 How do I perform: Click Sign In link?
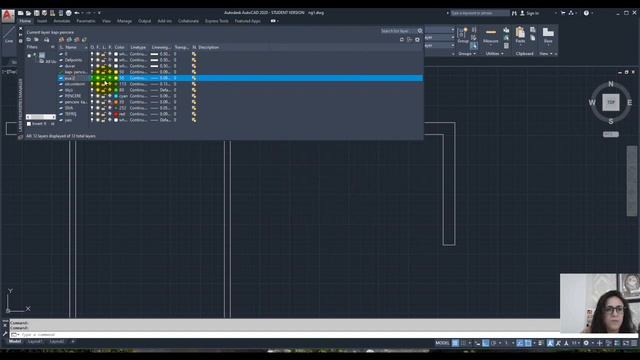(533, 13)
